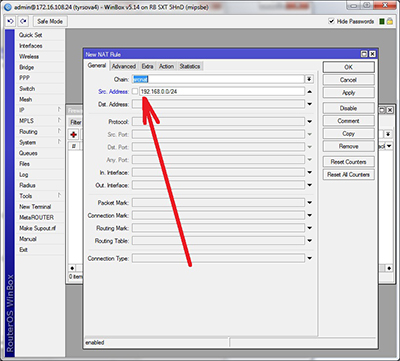Open Log in sidebar menu

coord(40,174)
